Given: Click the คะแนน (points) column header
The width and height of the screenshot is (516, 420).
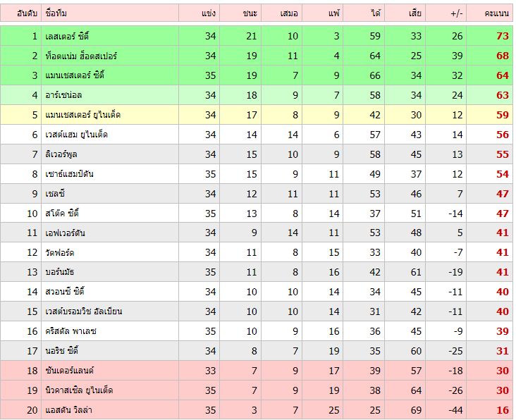Looking at the screenshot, I should tap(496, 13).
